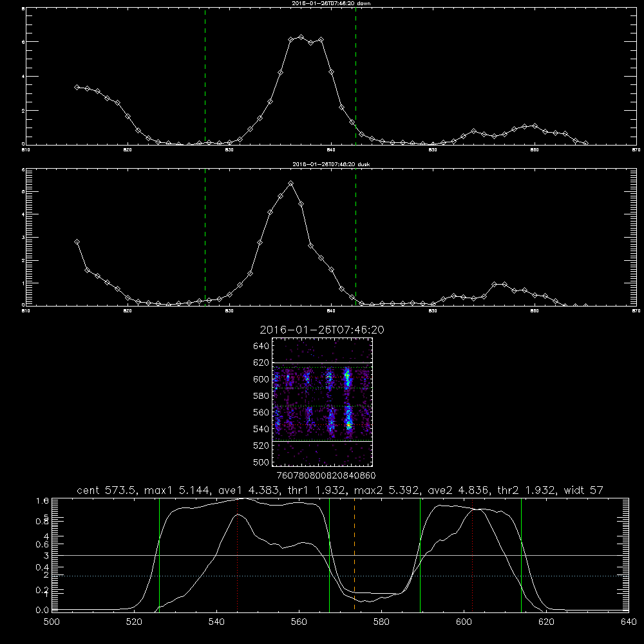
Task: Click the 640 label on heatmap y-axis
Action: 261,346
